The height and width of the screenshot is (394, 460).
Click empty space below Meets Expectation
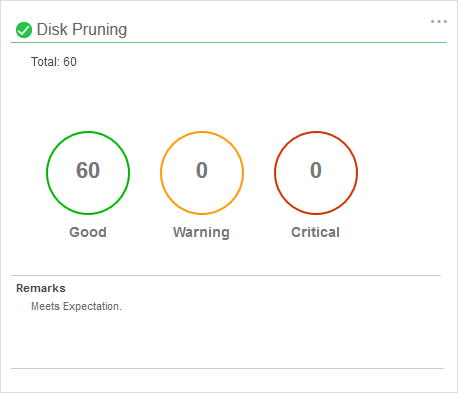click(228, 340)
